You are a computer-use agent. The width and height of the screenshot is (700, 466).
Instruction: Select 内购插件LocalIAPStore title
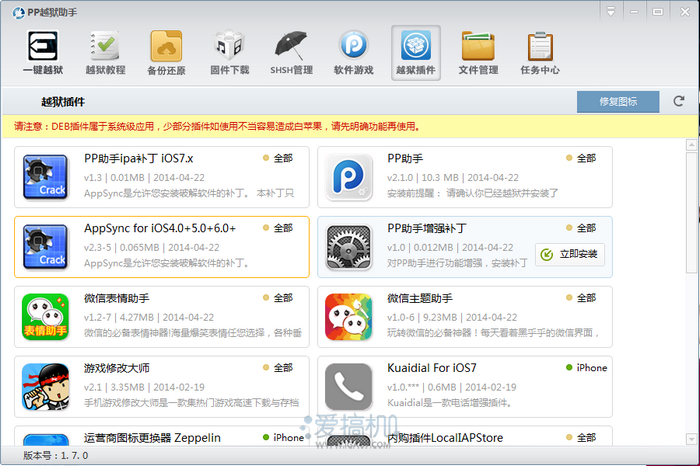445,438
